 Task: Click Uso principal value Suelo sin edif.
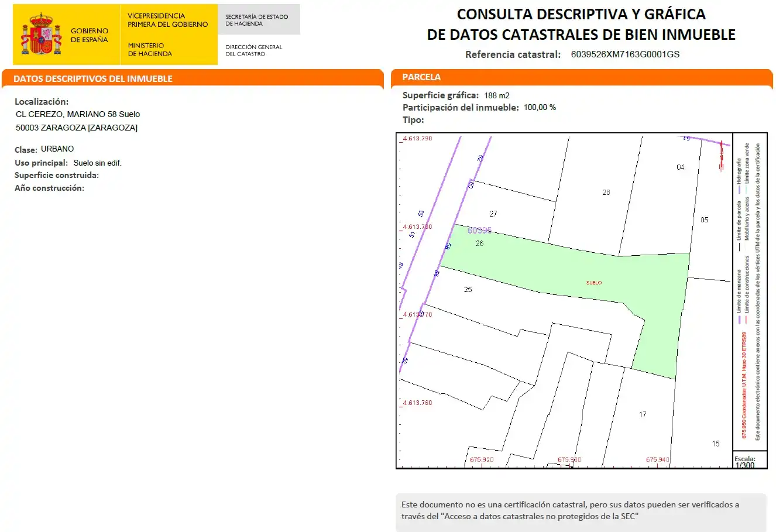point(98,163)
